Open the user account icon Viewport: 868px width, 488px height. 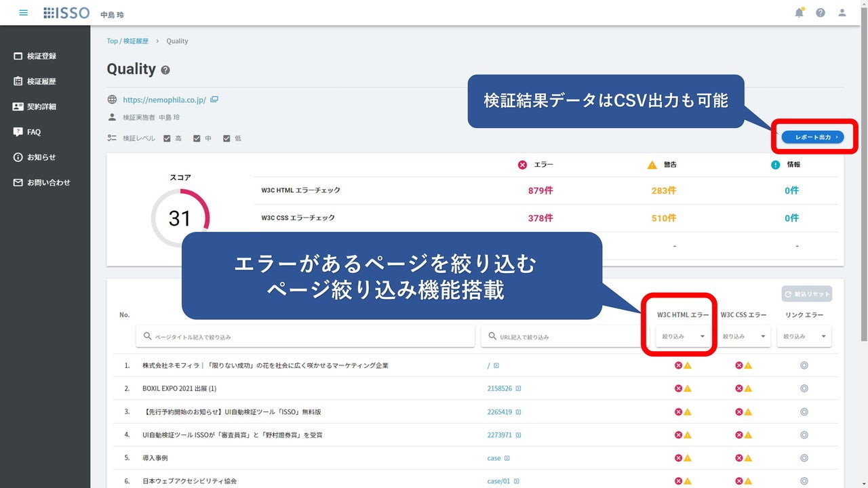(x=842, y=13)
